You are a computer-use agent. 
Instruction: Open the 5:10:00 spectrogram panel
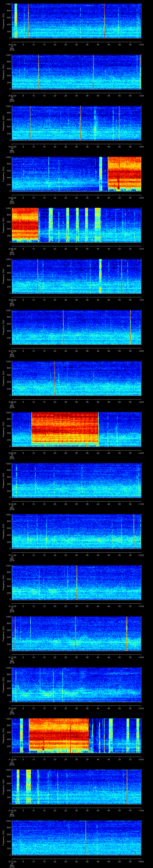[x=77, y=480]
